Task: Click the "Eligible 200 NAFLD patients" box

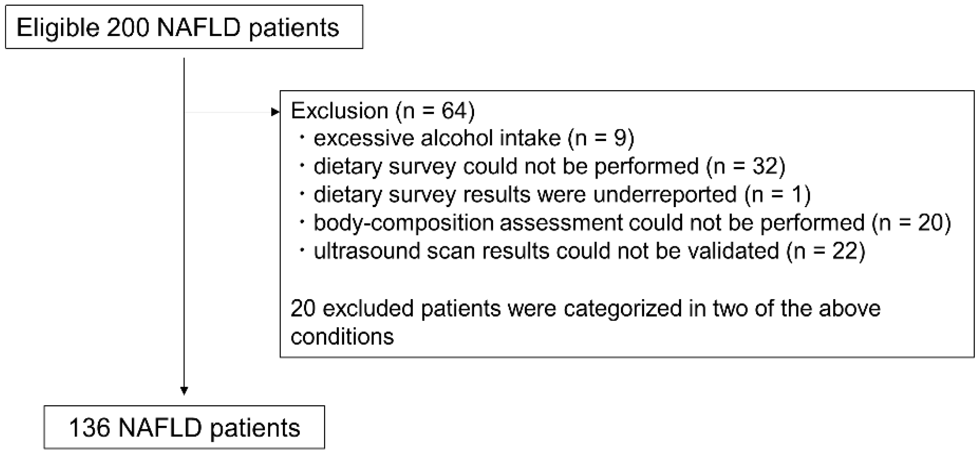Action: click(x=184, y=27)
